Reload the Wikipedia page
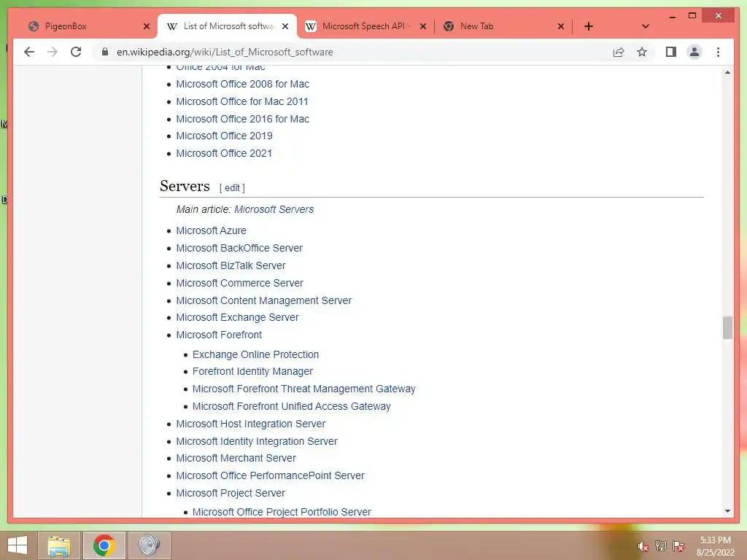The image size is (747, 560). tap(76, 52)
